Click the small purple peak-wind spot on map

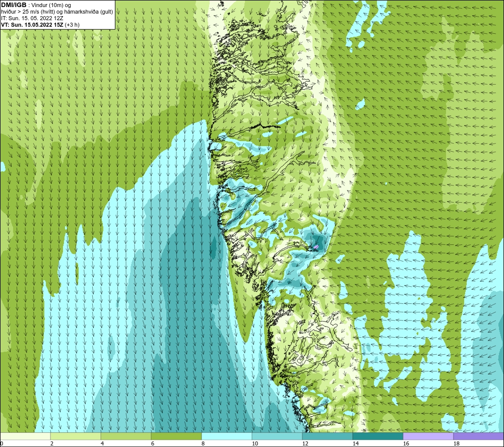tap(316, 247)
